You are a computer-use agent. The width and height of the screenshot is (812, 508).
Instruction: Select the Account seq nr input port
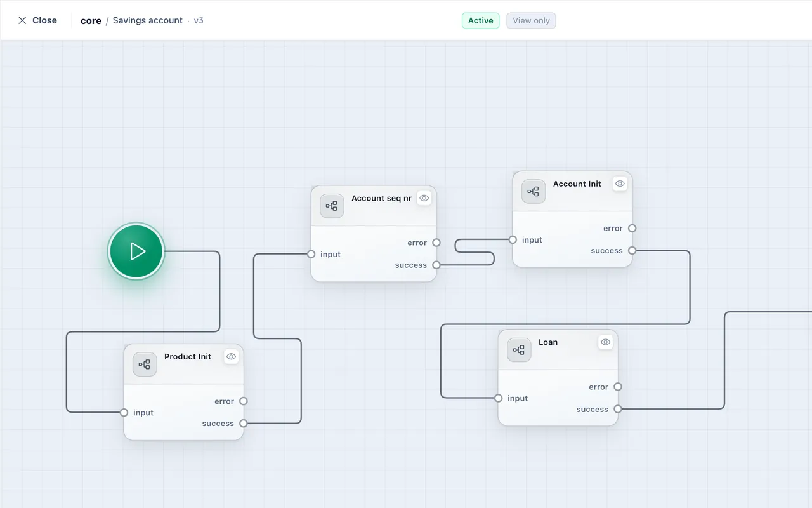311,254
